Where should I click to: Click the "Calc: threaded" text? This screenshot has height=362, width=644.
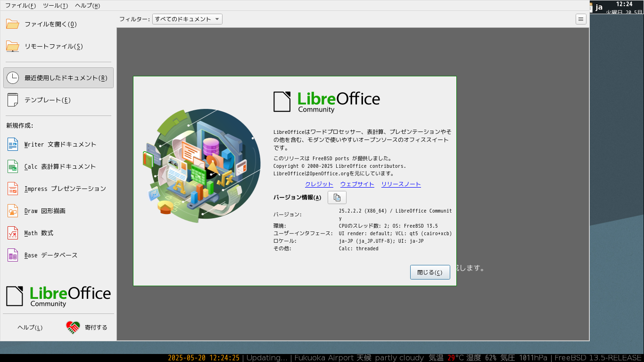pos(359,248)
